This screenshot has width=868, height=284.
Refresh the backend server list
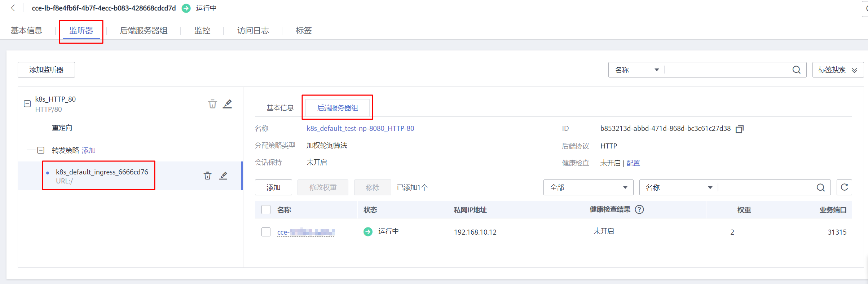844,187
